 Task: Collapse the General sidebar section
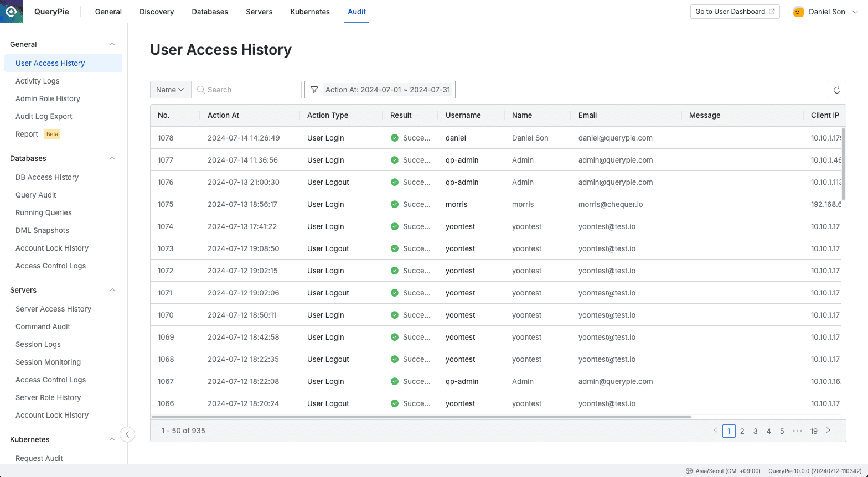(x=112, y=44)
